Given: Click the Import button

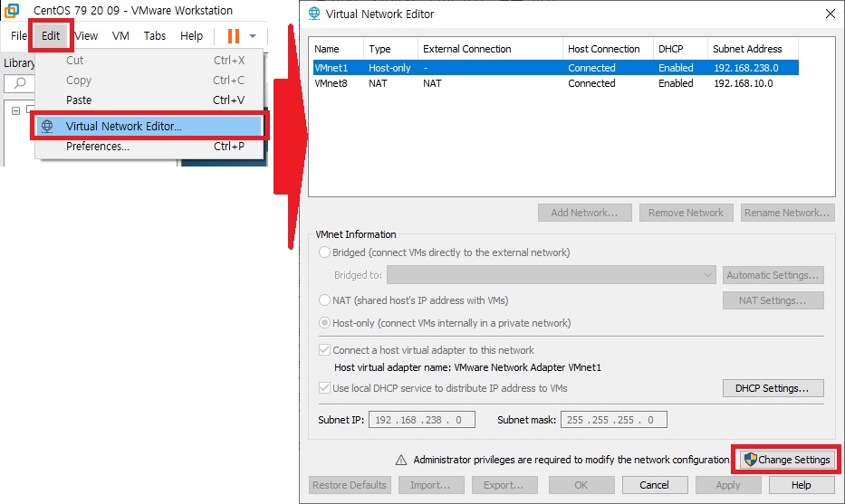Looking at the screenshot, I should pyautogui.click(x=431, y=485).
